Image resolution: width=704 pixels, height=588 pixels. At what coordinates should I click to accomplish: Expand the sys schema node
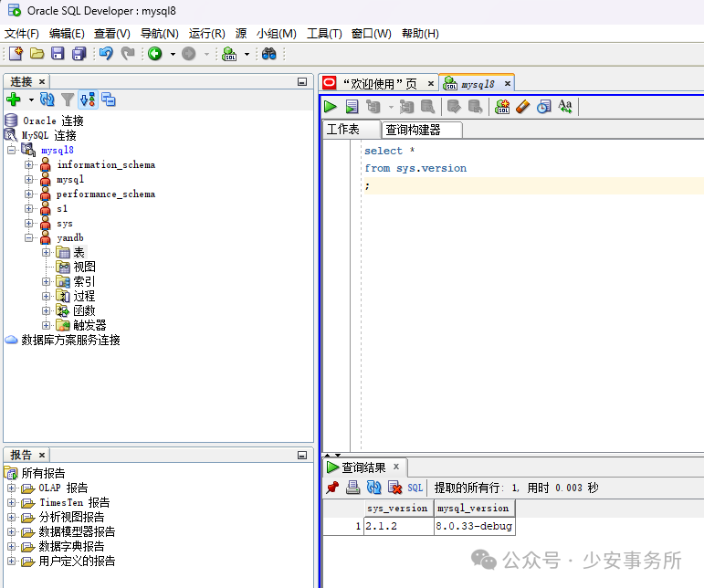tap(28, 223)
